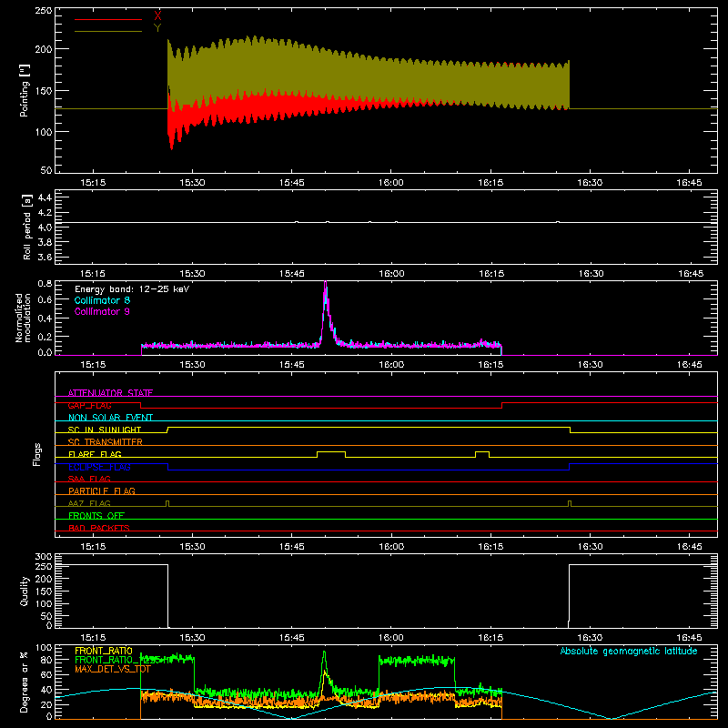Click the modulation peak of Collimator 9
Image resolution: width=728 pixels, height=728 pixels.
326,282
